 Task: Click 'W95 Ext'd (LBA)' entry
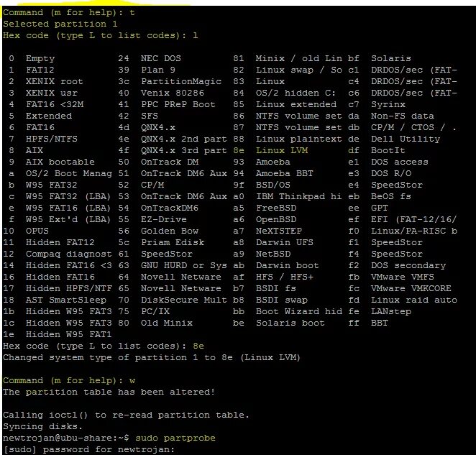[68, 219]
